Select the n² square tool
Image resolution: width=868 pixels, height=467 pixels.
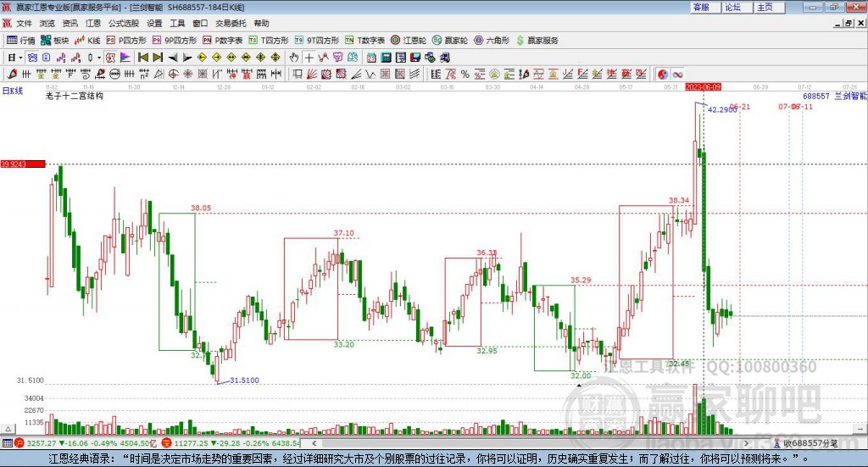[144, 74]
